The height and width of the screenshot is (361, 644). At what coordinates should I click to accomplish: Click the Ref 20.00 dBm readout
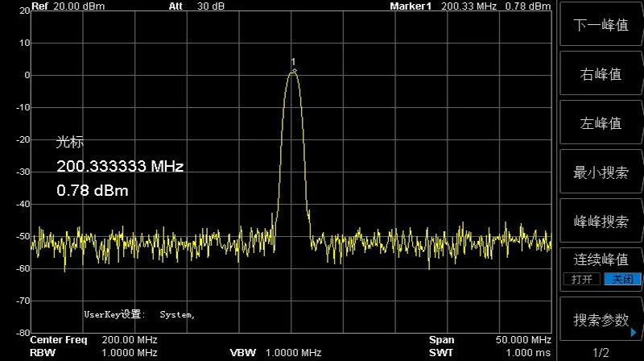(x=68, y=6)
